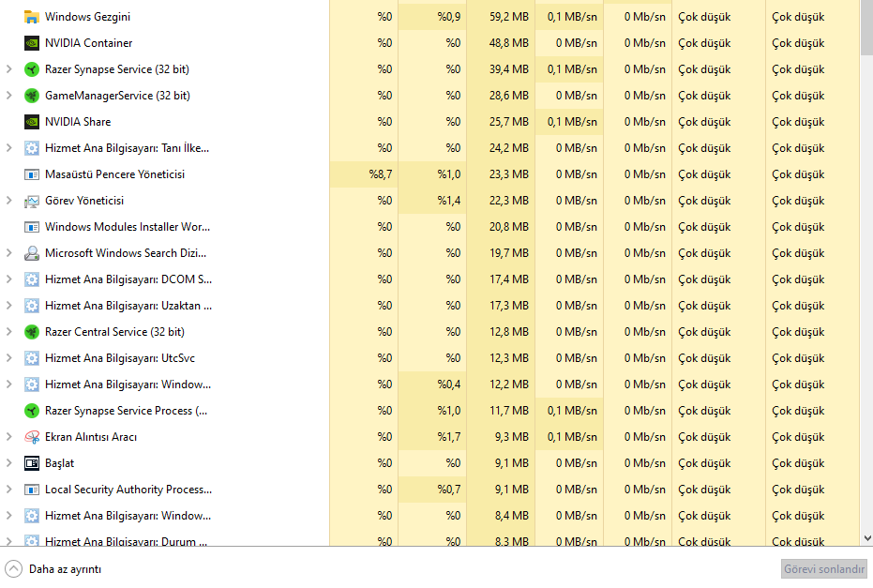Expand Local Security Authority Process group
Screen dimensions: 873x588
(x=9, y=489)
